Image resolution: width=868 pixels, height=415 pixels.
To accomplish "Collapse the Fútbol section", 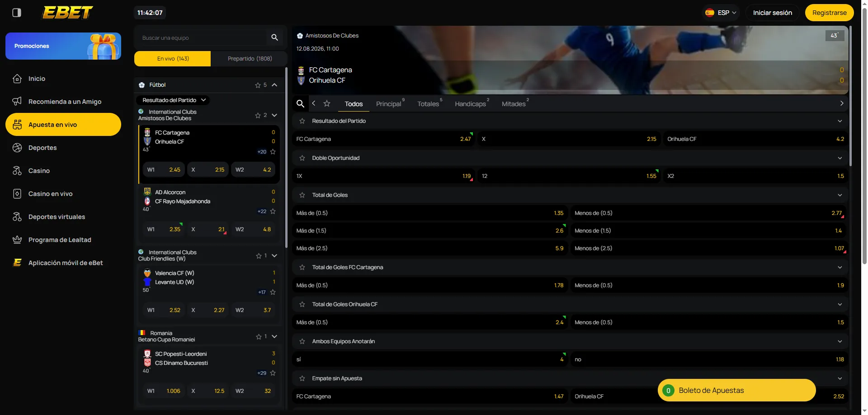I will [x=274, y=85].
